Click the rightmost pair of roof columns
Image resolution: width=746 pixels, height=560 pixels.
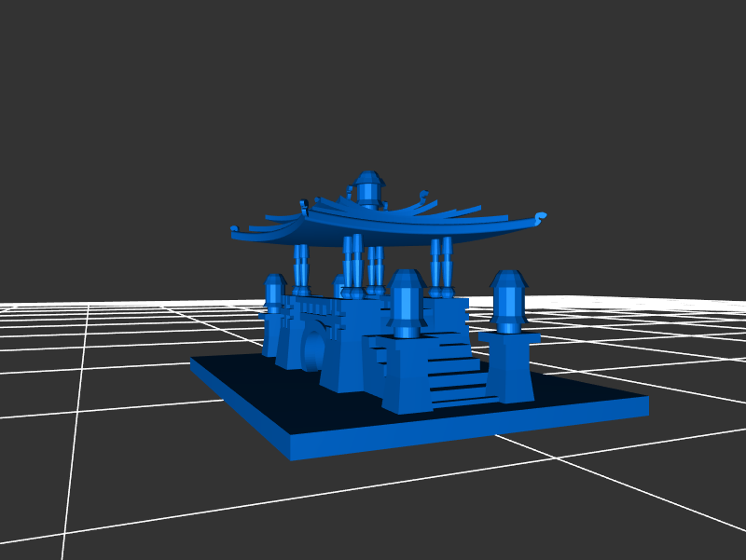tap(441, 266)
